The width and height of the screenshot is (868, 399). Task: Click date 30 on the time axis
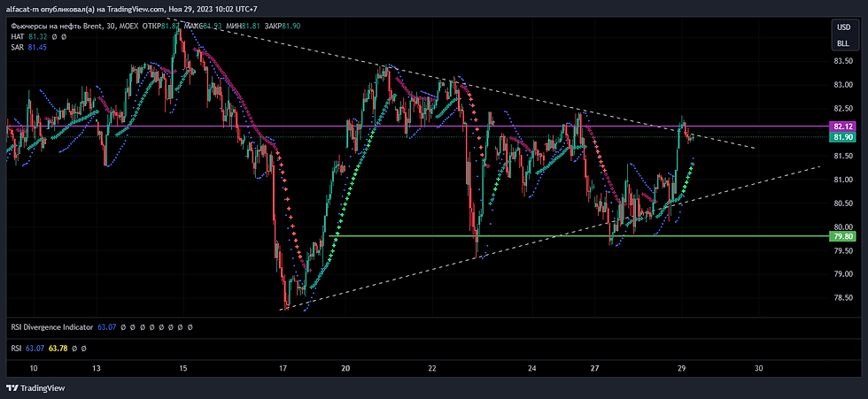click(x=759, y=369)
